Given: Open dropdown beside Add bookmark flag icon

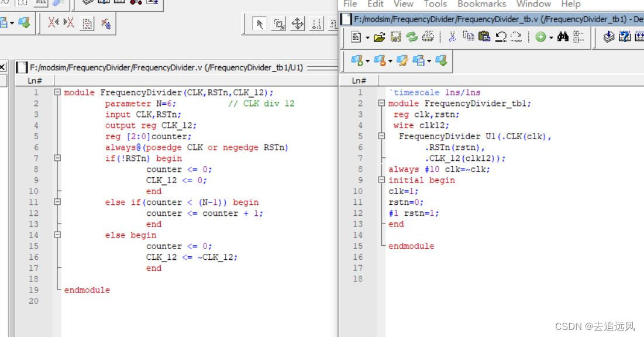Looking at the screenshot, I should 367,61.
